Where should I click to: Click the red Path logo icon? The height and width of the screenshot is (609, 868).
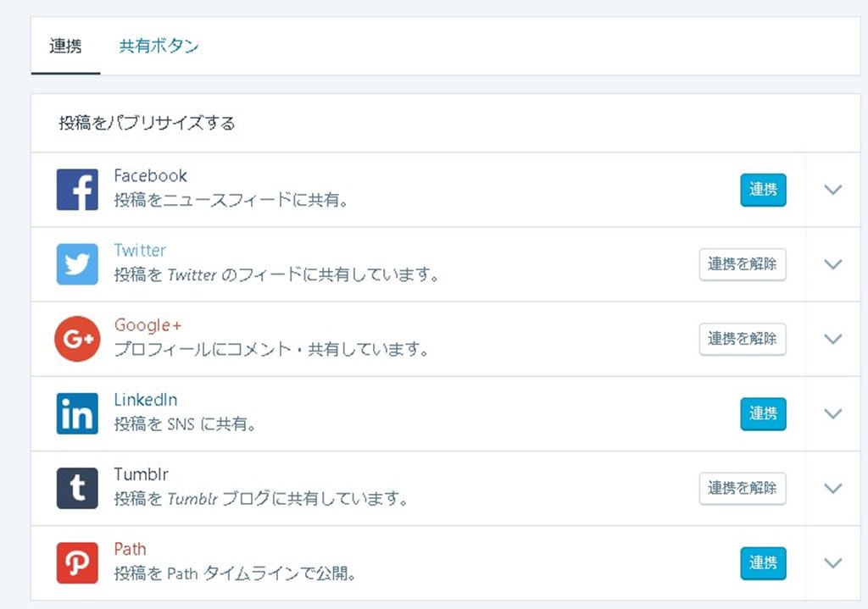(77, 562)
